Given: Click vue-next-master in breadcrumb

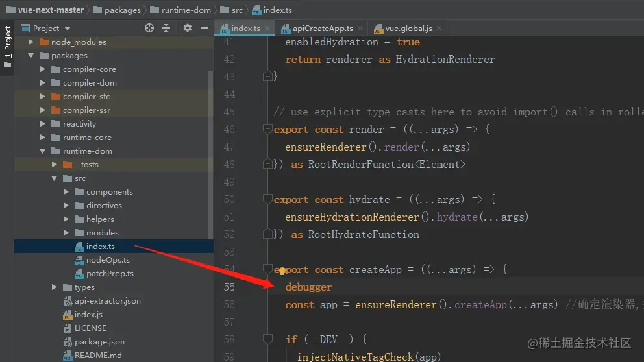Looking at the screenshot, I should click(51, 10).
